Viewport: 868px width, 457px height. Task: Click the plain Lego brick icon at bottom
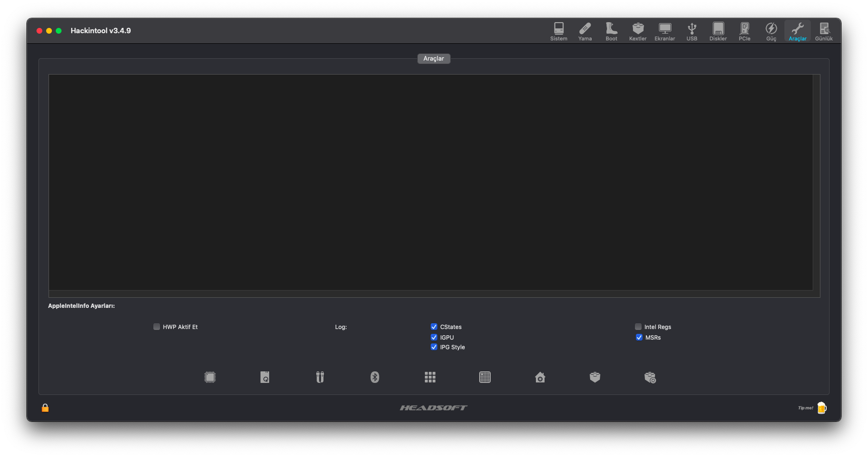[x=595, y=377]
